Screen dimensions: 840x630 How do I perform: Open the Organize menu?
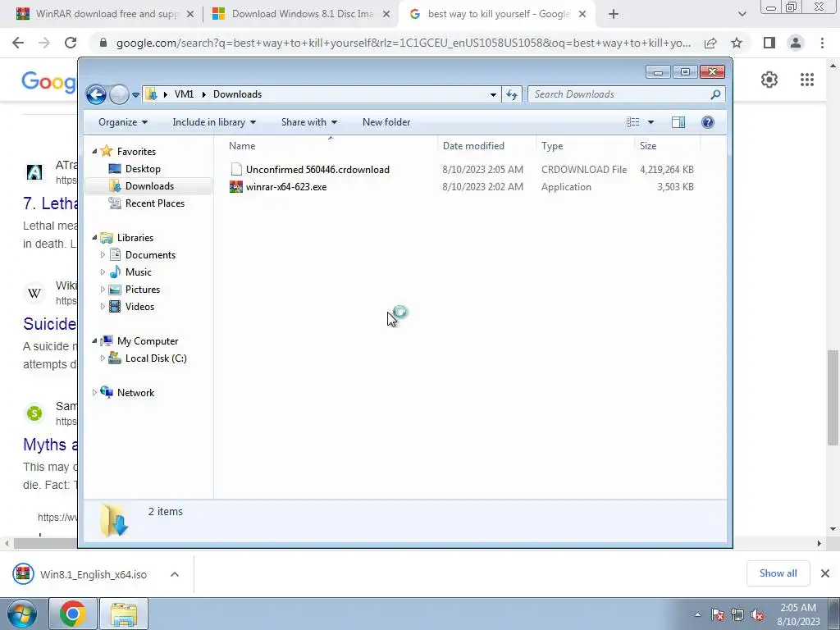[123, 122]
